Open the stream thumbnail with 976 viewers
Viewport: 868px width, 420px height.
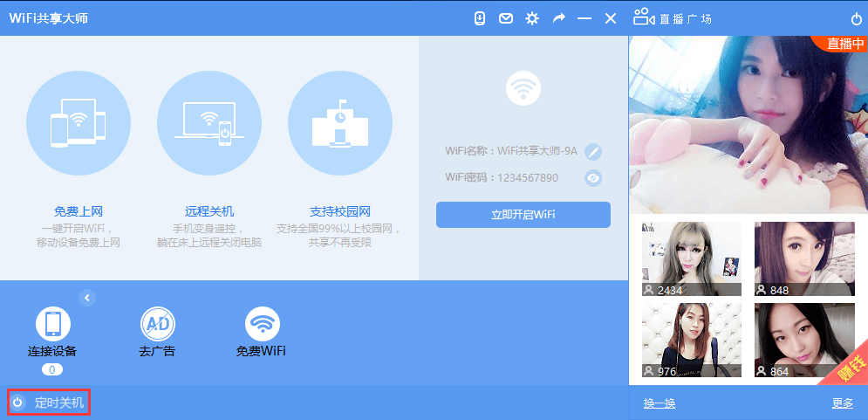[x=691, y=341]
